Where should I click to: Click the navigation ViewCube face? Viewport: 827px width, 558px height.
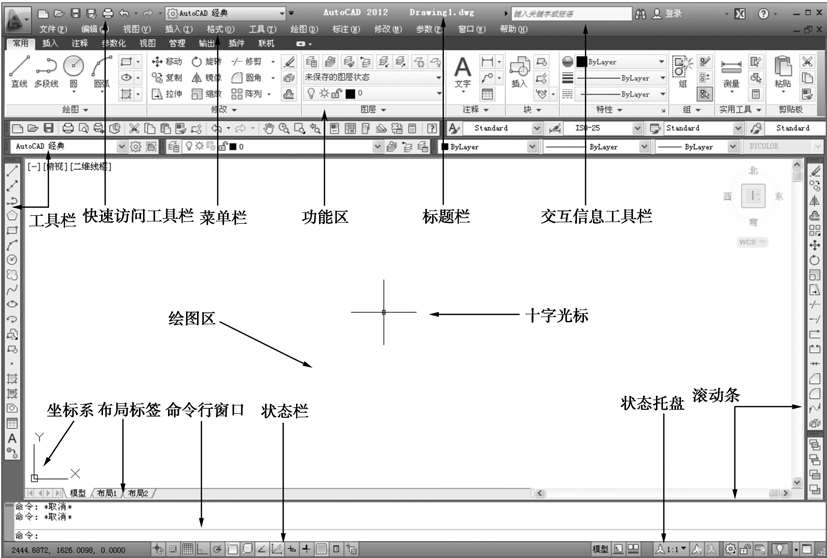click(x=753, y=196)
